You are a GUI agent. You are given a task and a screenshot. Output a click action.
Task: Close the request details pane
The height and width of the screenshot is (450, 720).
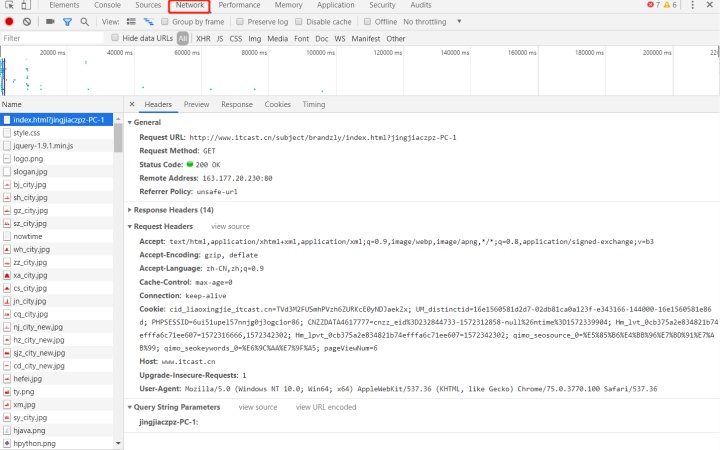(x=132, y=104)
